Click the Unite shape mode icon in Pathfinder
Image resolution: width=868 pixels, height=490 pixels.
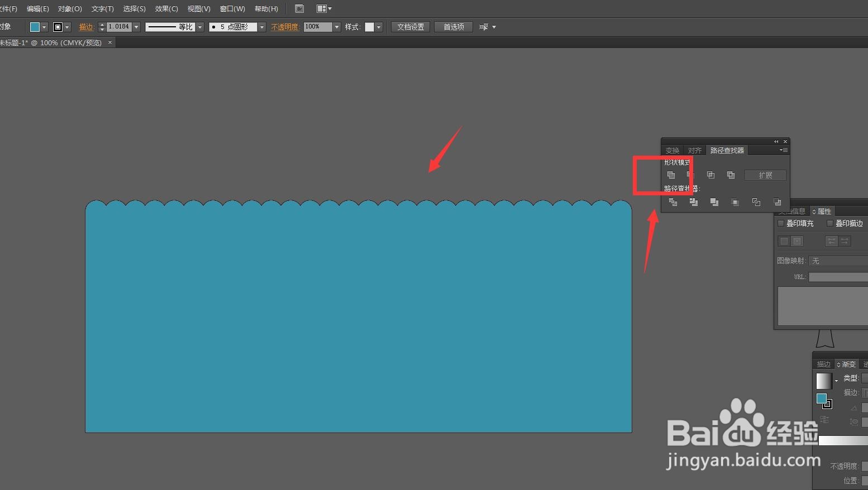pos(671,175)
